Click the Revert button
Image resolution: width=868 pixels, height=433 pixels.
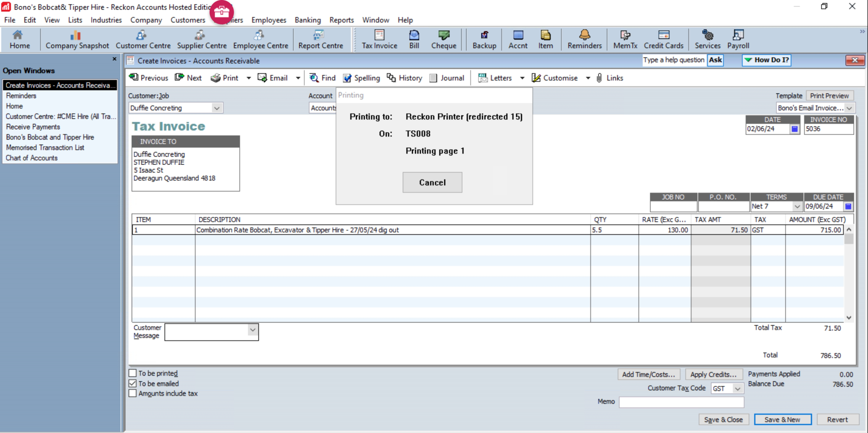pos(837,419)
